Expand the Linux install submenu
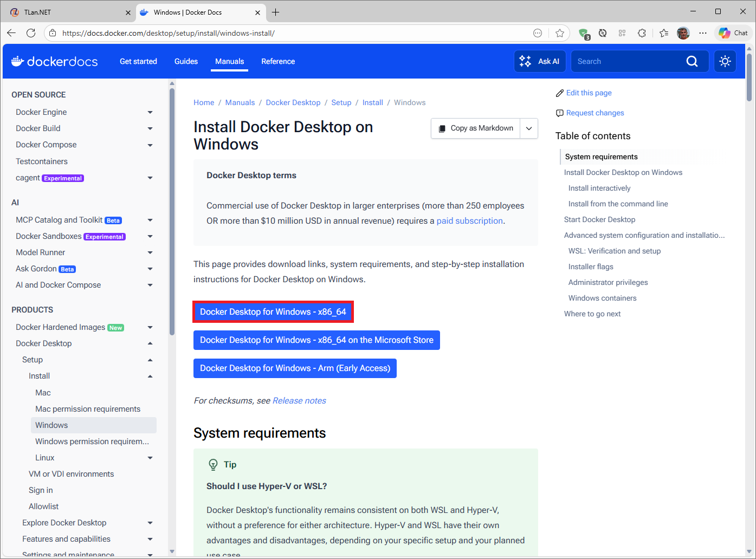The width and height of the screenshot is (756, 559). (x=150, y=458)
